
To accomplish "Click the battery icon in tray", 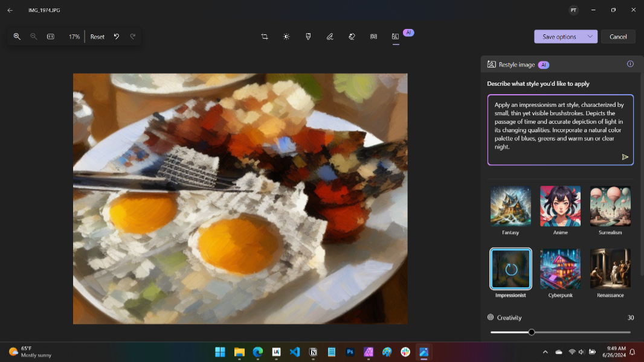I will (592, 352).
